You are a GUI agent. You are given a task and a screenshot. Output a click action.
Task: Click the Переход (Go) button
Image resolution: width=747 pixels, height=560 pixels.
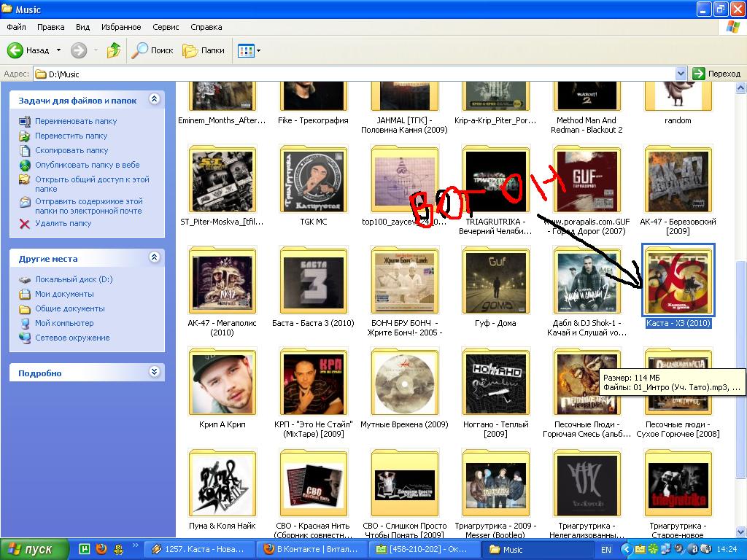pyautogui.click(x=717, y=74)
